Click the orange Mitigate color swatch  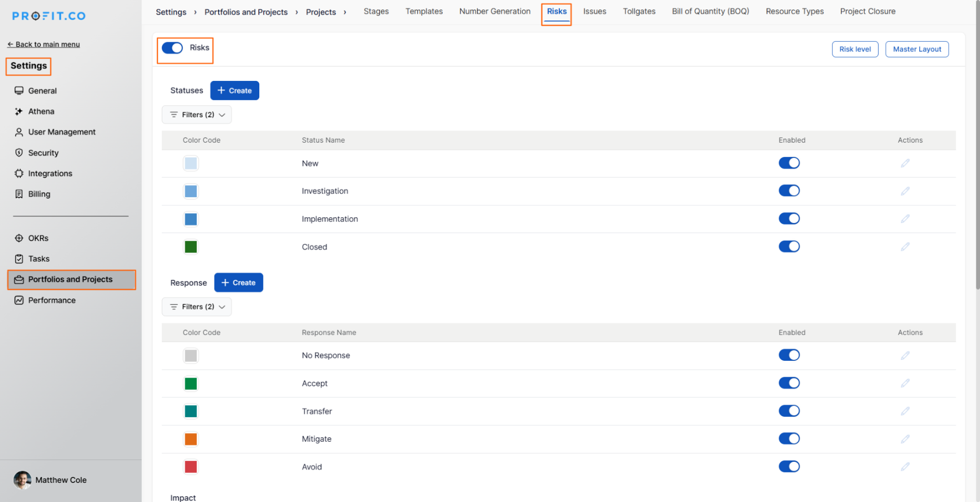click(191, 439)
